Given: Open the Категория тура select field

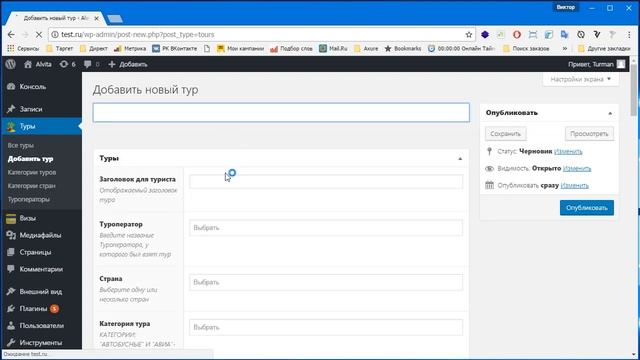Looking at the screenshot, I should 326,327.
